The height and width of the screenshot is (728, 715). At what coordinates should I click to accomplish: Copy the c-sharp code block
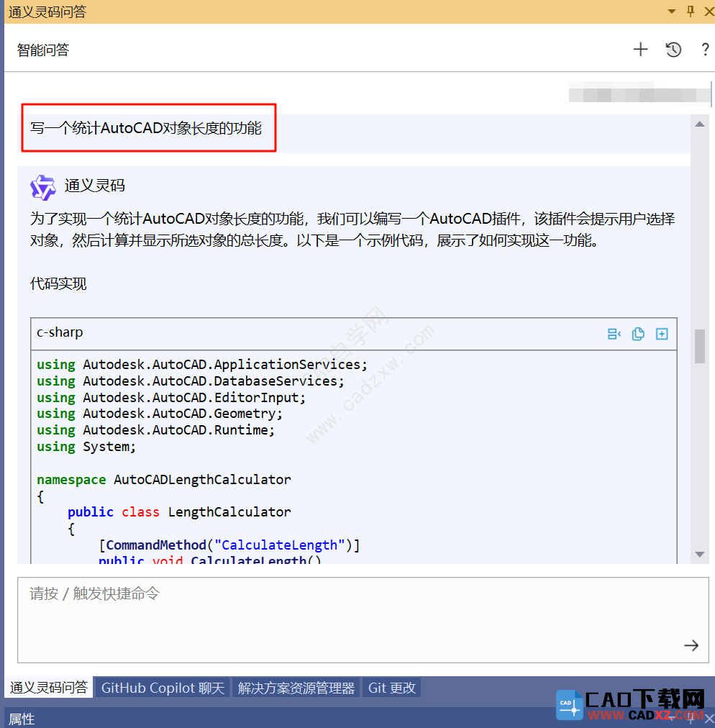coord(639,334)
